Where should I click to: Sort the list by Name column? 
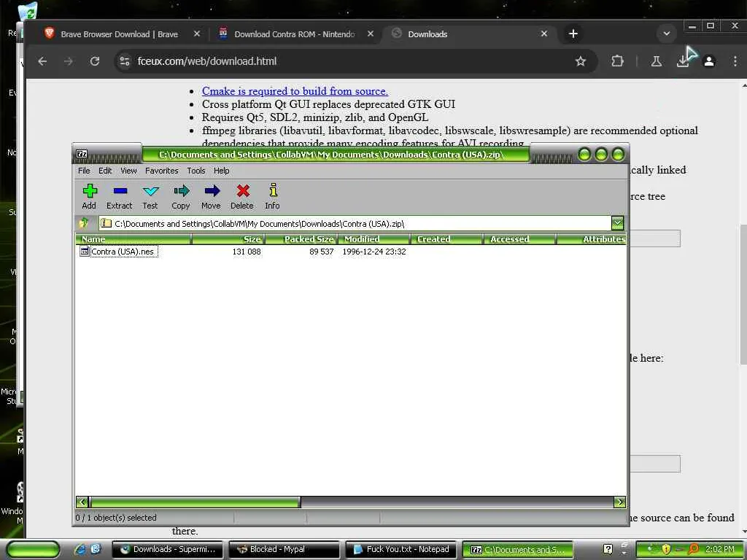click(x=133, y=239)
